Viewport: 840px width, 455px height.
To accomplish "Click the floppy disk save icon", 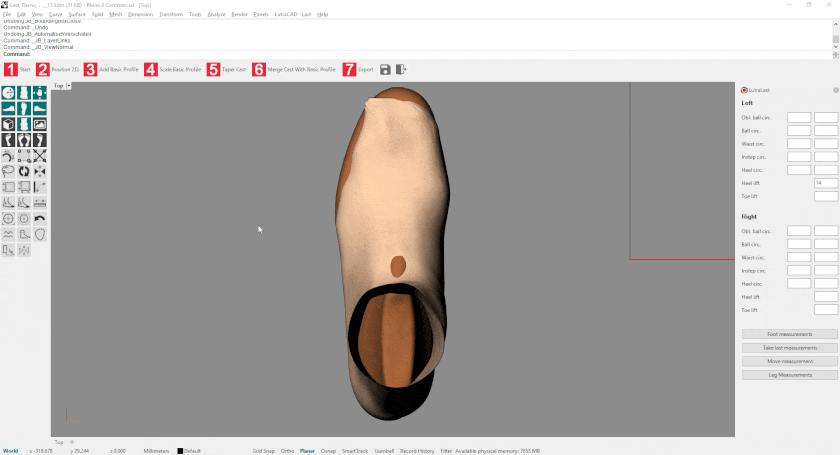I will pos(385,70).
